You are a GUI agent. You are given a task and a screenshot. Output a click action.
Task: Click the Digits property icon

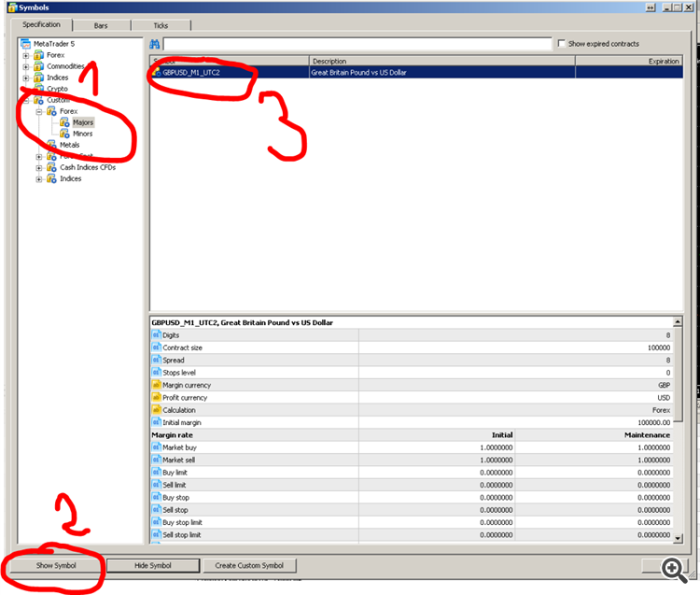point(156,335)
